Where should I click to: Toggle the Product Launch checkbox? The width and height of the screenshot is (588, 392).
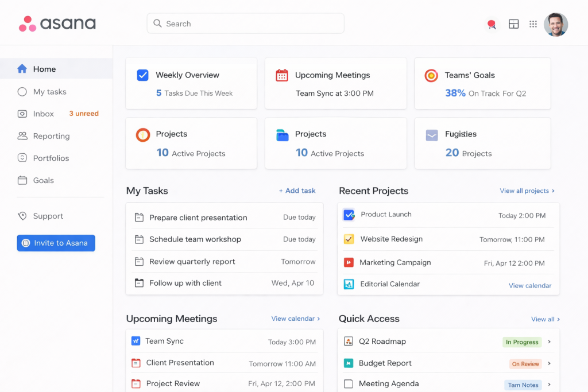[349, 215]
